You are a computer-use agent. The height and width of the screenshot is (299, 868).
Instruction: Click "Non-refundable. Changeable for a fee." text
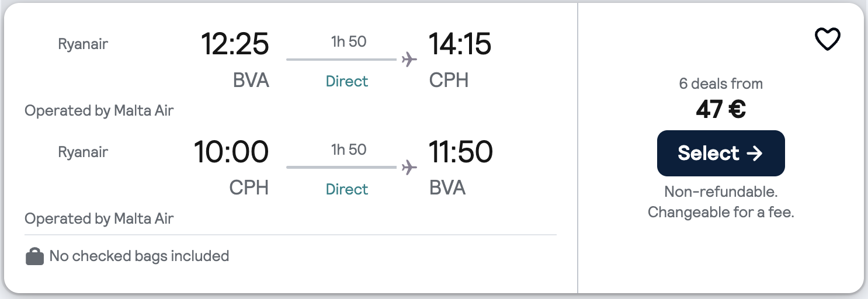tap(721, 202)
